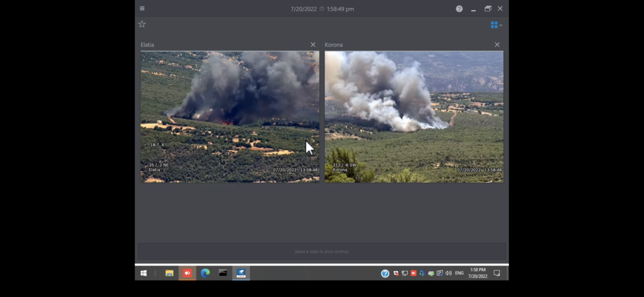
Task: Click the clock icon in header
Action: coord(322,9)
